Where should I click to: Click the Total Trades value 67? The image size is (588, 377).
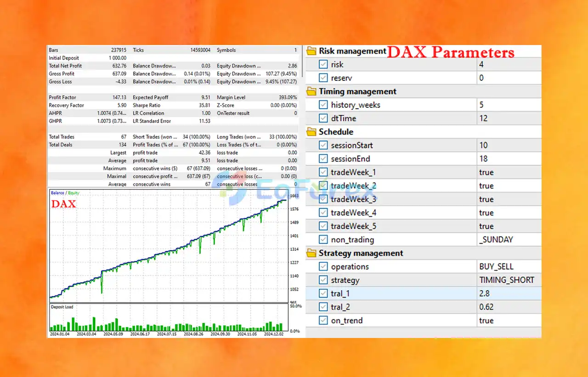click(x=124, y=137)
